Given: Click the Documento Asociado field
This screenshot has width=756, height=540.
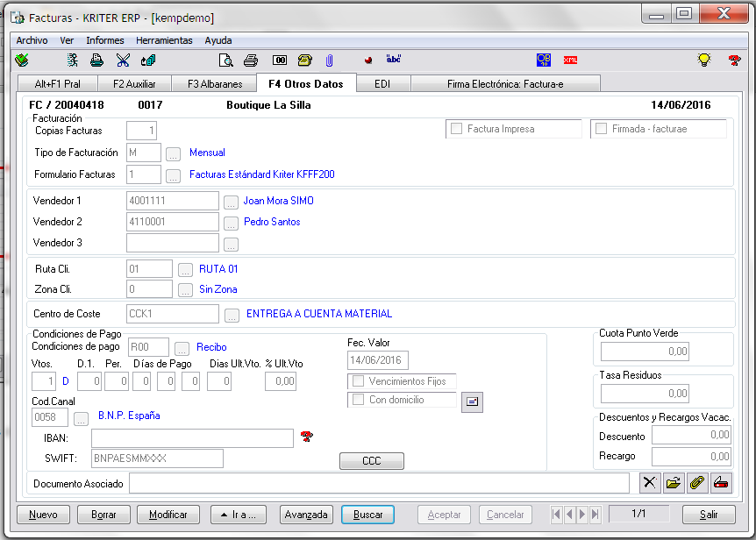Looking at the screenshot, I should pos(379,483).
